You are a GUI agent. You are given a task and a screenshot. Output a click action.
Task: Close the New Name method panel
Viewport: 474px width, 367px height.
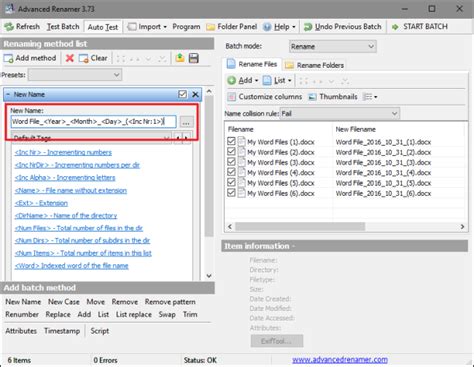196,94
